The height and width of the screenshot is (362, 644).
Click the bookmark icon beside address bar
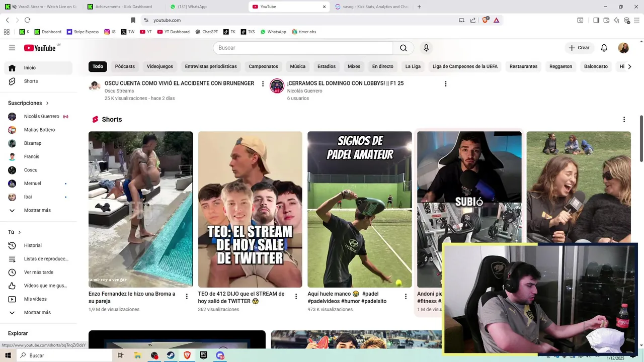point(133,20)
